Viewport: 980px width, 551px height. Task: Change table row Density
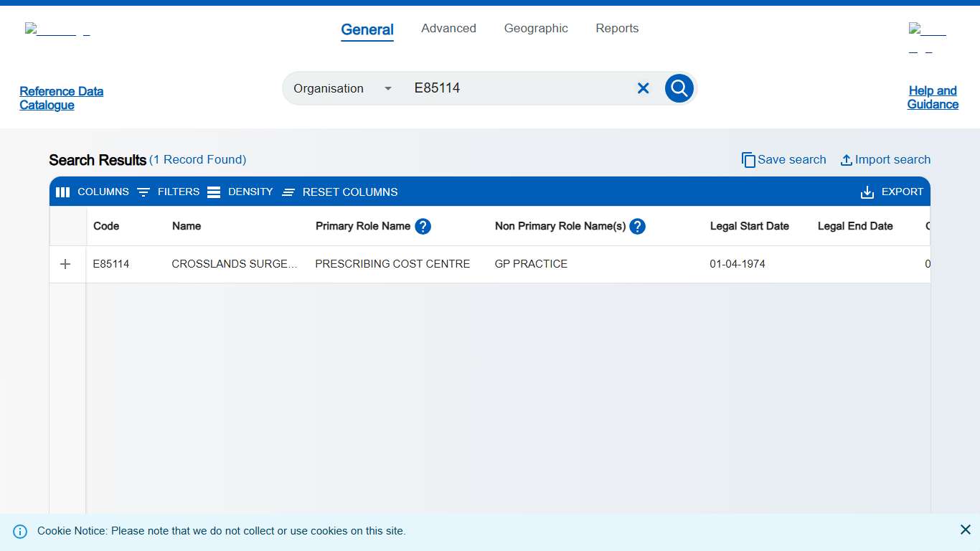coord(240,192)
